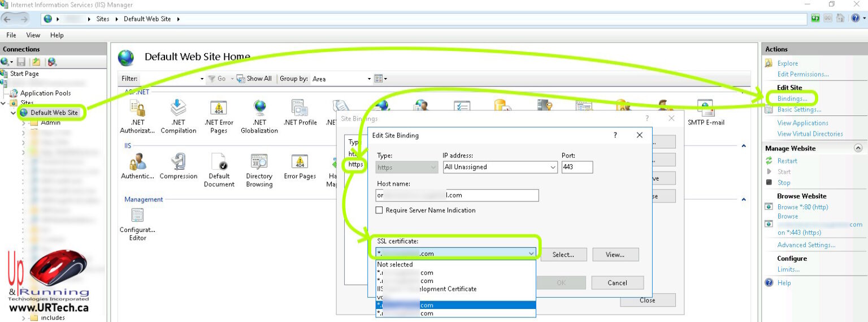Click the View... certificate button

click(x=615, y=255)
